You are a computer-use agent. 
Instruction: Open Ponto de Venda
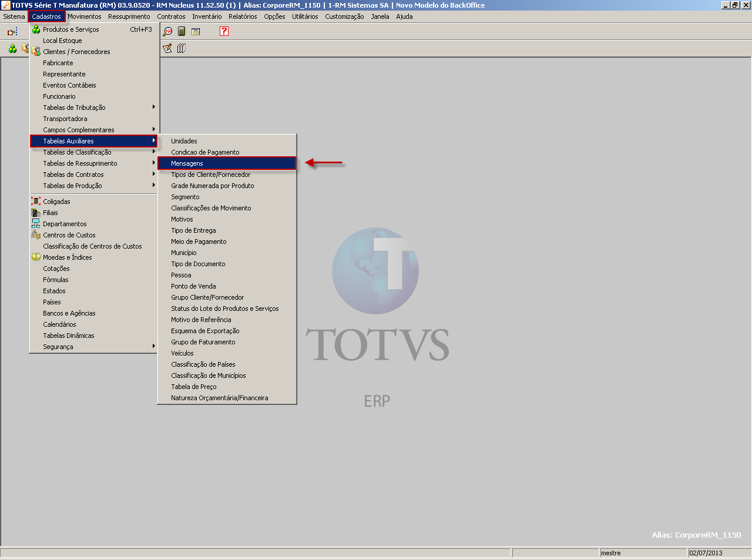[x=227, y=286]
